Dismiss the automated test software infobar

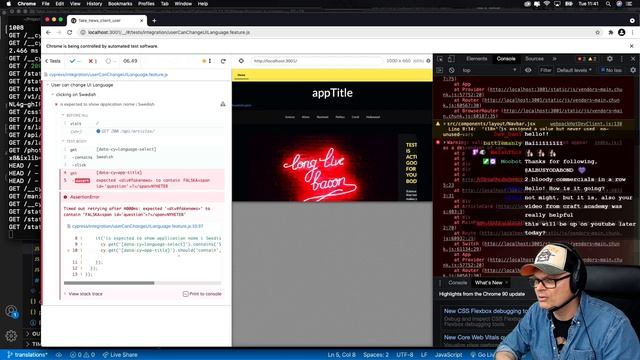coord(631,46)
